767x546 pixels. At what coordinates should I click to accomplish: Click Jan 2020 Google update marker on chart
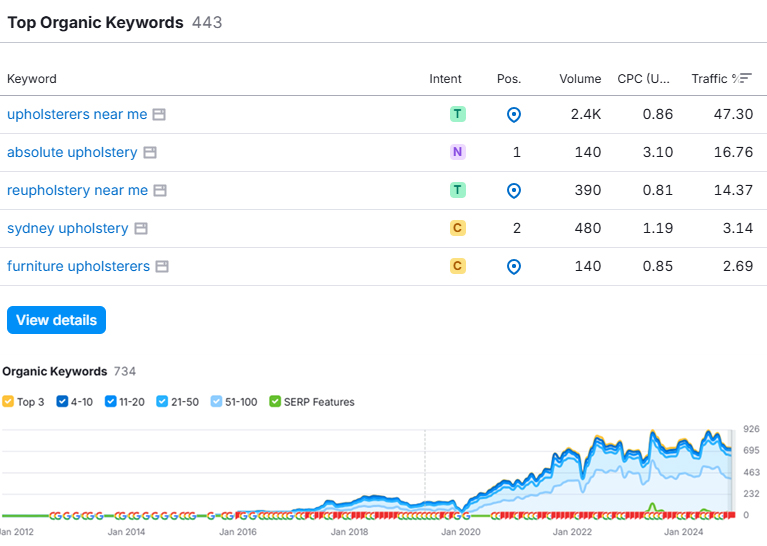click(x=459, y=516)
